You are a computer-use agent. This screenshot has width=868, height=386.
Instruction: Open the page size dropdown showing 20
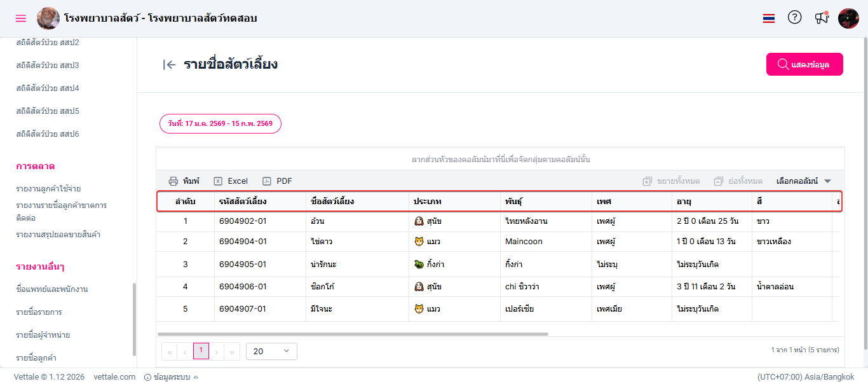click(x=271, y=351)
